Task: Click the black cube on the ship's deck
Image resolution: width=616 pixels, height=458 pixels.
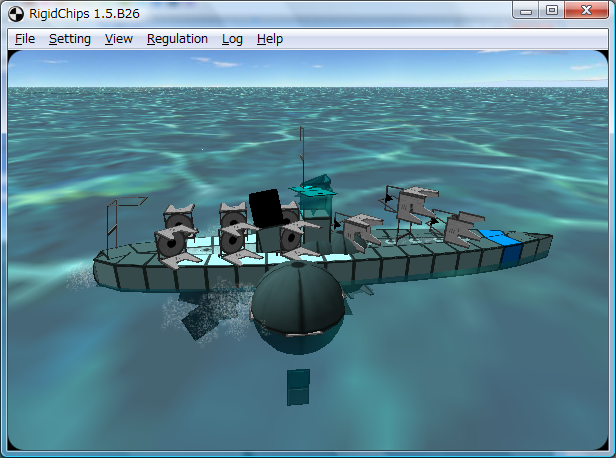Action: [x=265, y=207]
